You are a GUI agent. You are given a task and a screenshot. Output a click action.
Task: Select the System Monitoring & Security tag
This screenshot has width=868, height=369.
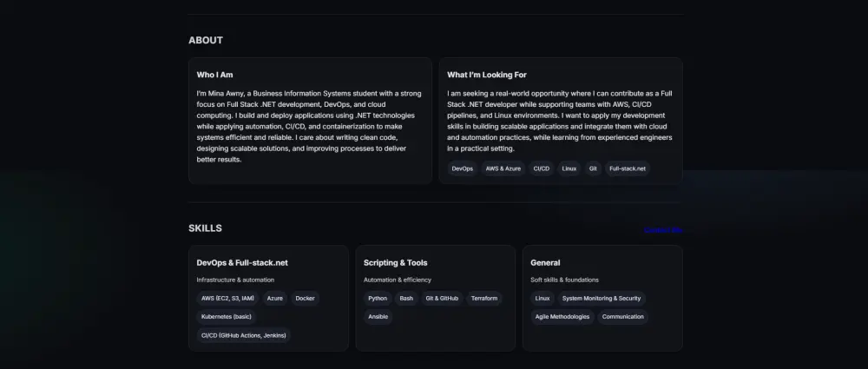point(602,298)
